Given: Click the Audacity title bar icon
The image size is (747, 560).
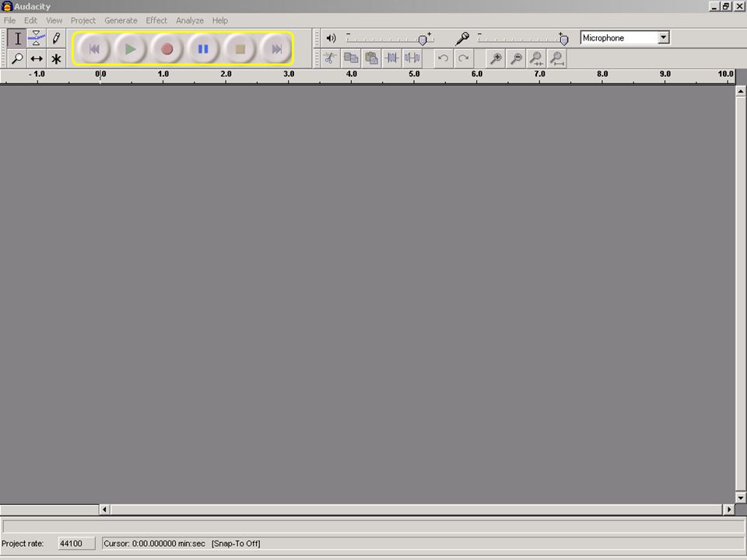Looking at the screenshot, I should [7, 6].
